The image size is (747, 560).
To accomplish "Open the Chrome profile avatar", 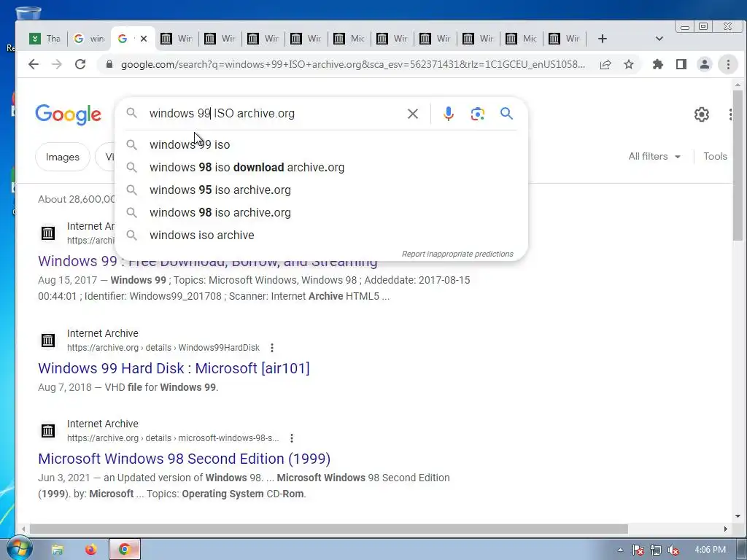I will click(x=705, y=64).
